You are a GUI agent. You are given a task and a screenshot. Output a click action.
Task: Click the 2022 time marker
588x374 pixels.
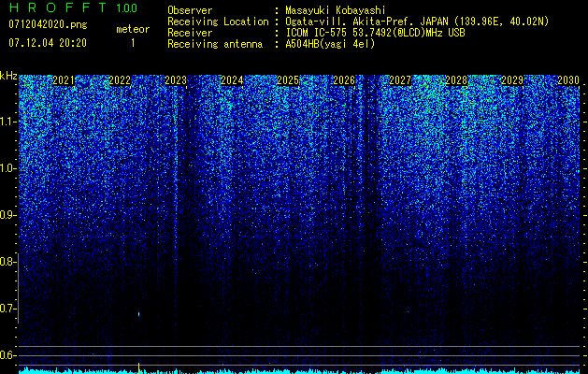point(120,80)
